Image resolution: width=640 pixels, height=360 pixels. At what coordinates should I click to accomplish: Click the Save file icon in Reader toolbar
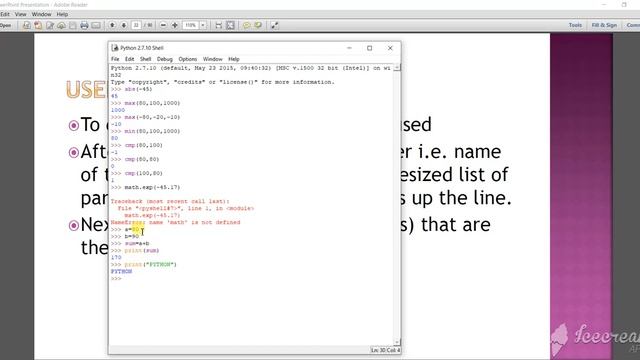point(73,25)
